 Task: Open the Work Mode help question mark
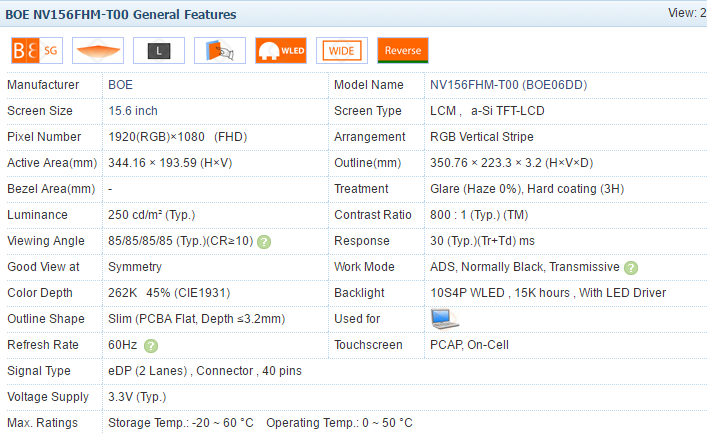(631, 268)
